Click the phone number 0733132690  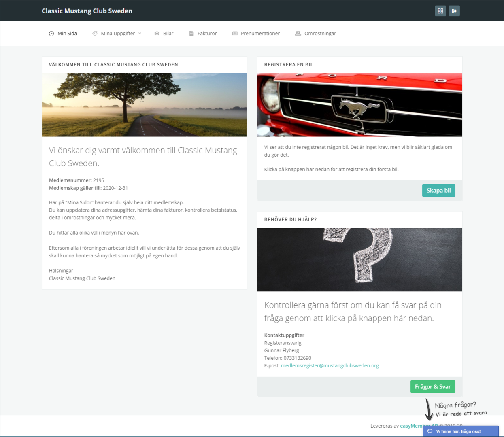tap(298, 358)
